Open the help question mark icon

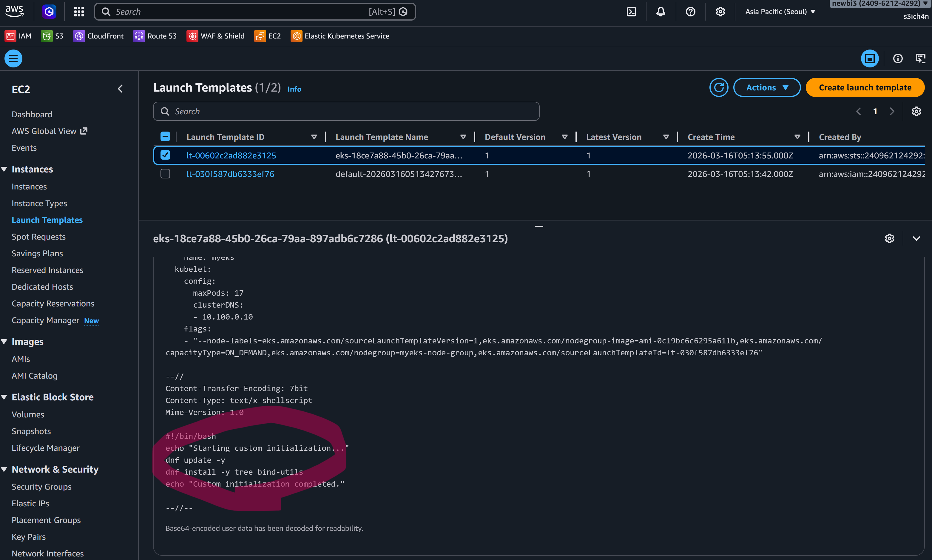coord(691,12)
